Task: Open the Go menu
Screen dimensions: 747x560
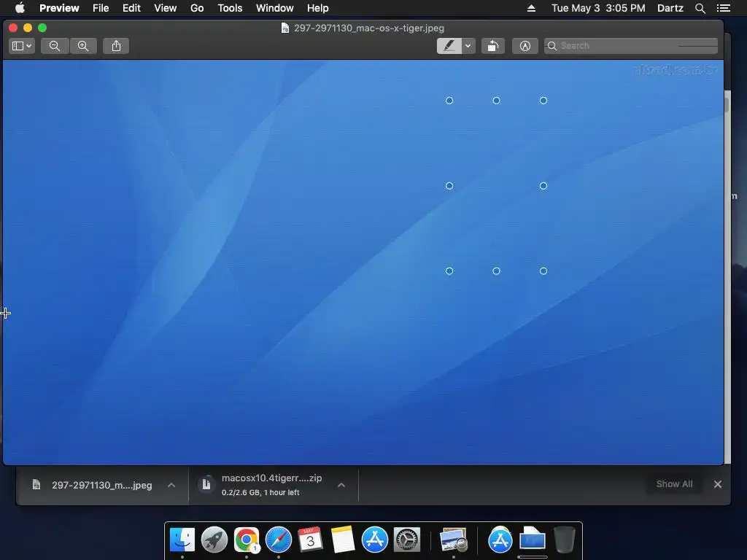Action: pyautogui.click(x=197, y=8)
